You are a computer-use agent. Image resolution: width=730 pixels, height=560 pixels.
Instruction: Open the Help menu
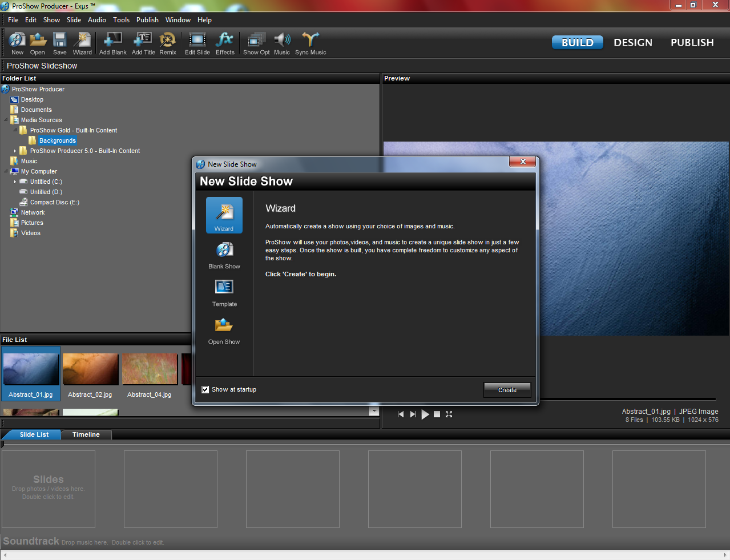204,20
